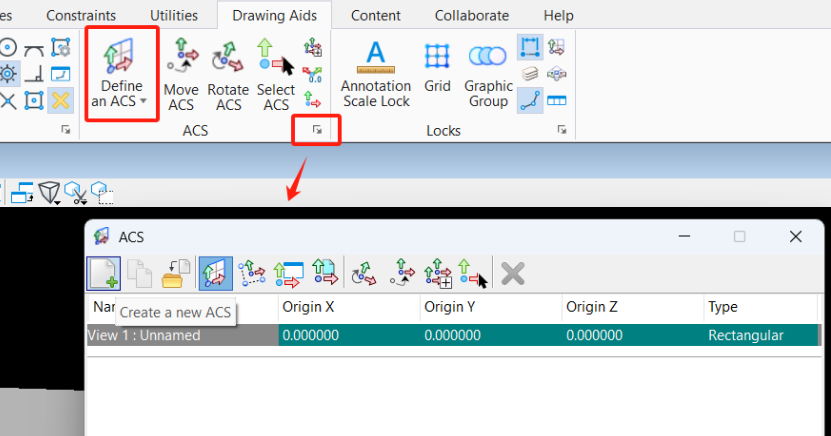The height and width of the screenshot is (436, 831).
Task: Click the Define an ACS ribbon icon
Action: click(x=121, y=56)
